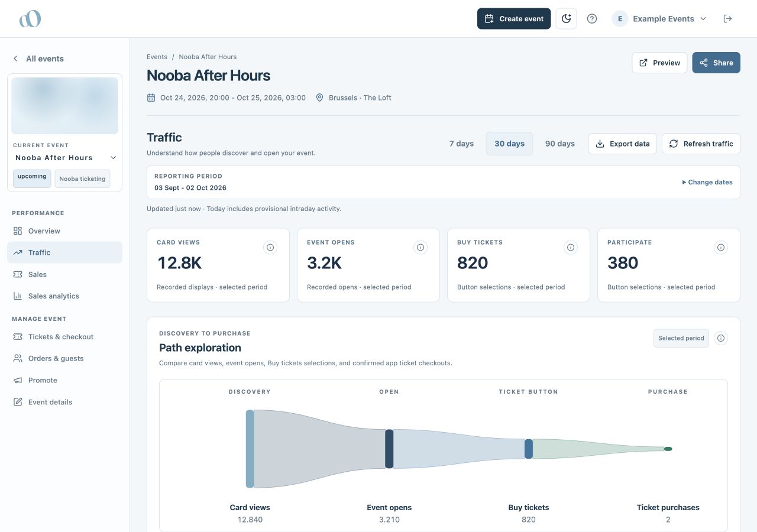Click the info icon on Participate card
The image size is (757, 532).
click(x=721, y=248)
